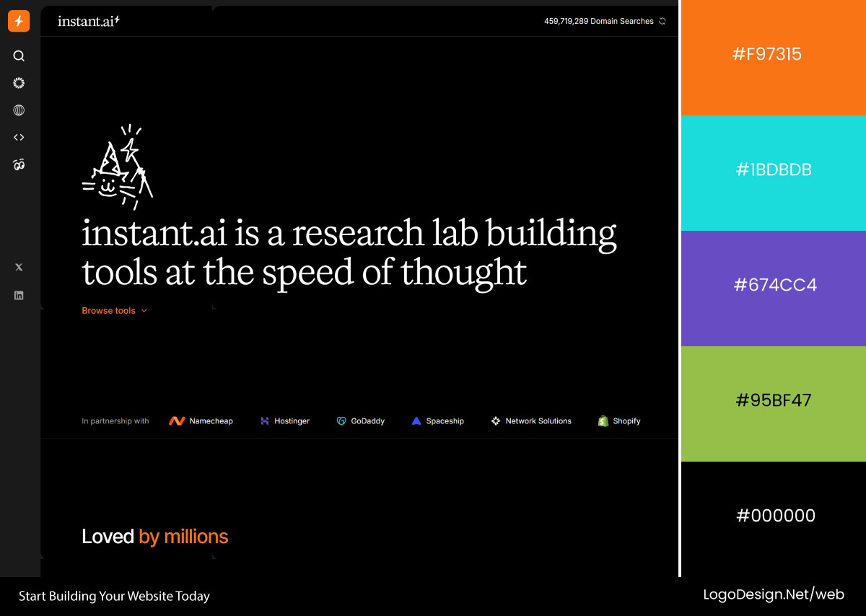Select the green #95BF47 color swatch
Image resolution: width=866 pixels, height=616 pixels.
pyautogui.click(x=774, y=404)
